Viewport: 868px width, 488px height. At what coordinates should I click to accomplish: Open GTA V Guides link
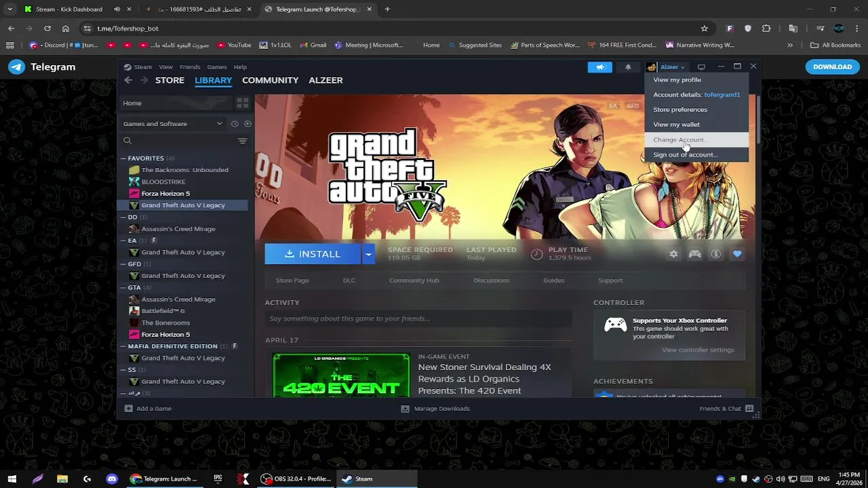pos(553,281)
